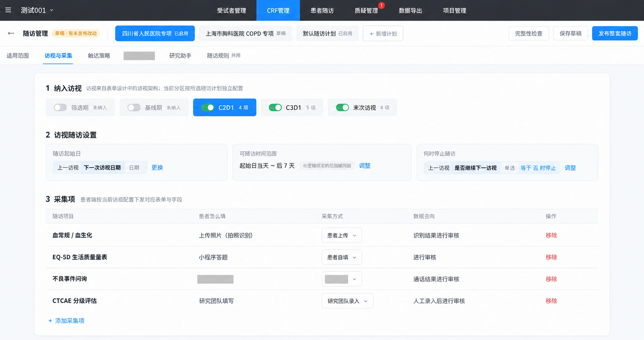Click 添加采集项 link

pyautogui.click(x=66, y=321)
